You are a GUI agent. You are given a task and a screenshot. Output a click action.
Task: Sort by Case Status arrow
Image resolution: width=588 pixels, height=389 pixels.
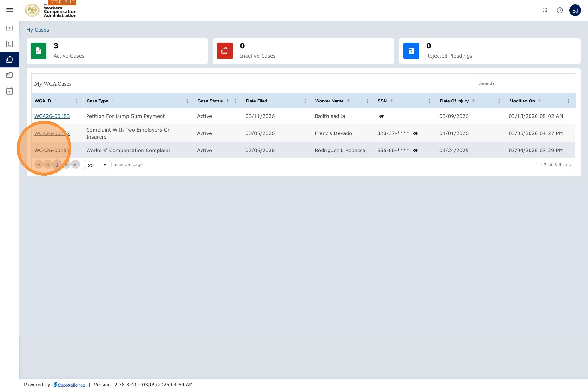pos(227,101)
